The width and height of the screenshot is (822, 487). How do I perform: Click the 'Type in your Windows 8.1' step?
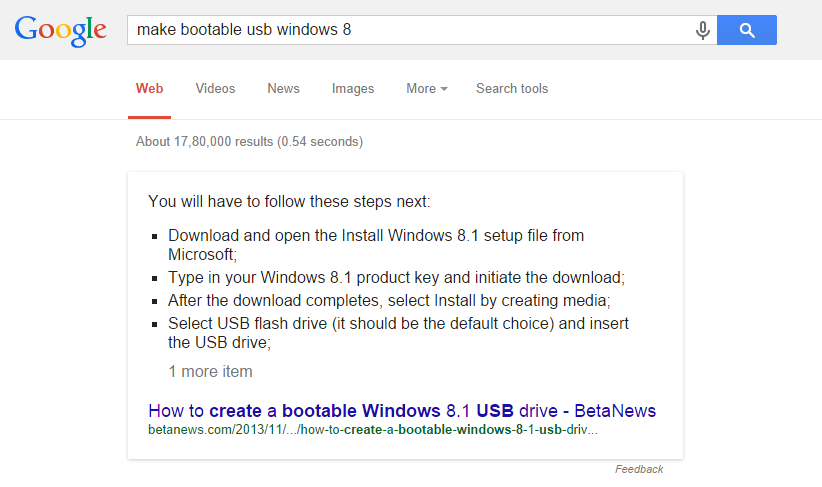pyautogui.click(x=396, y=278)
